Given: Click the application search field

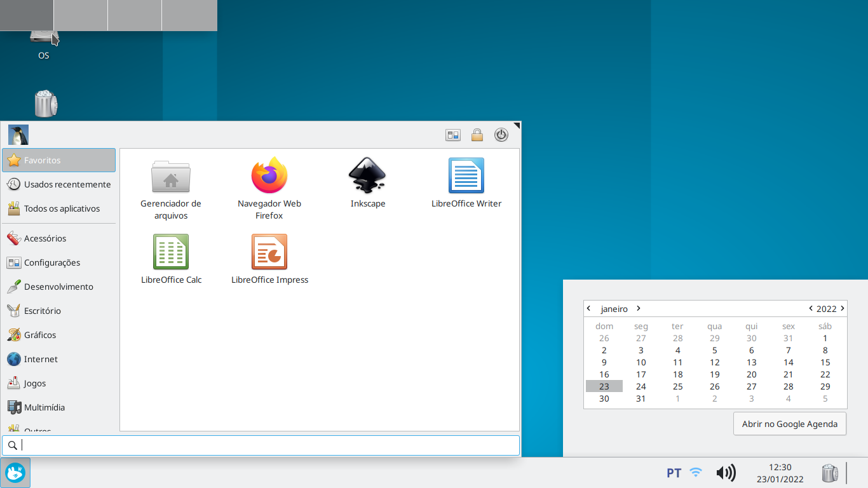Looking at the screenshot, I should pos(261,445).
